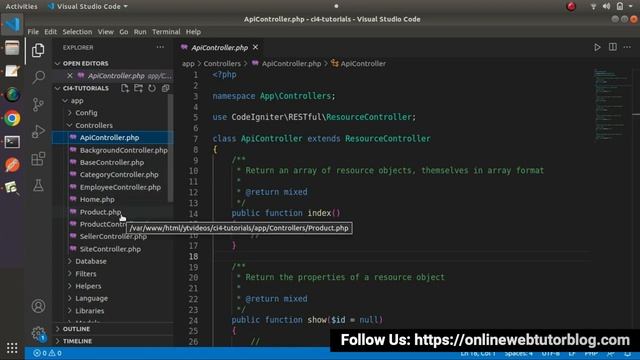640x360 pixels.
Task: Open the Run menu
Action: coord(140,32)
